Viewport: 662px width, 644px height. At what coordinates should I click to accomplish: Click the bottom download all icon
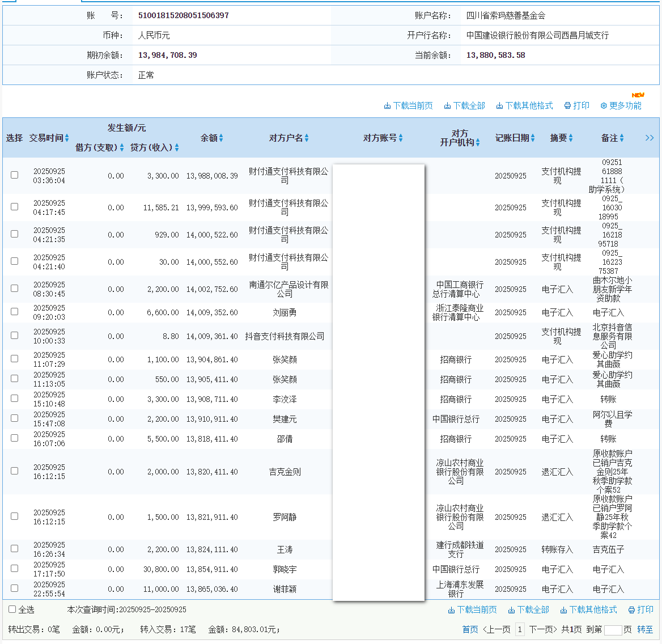coord(511,610)
